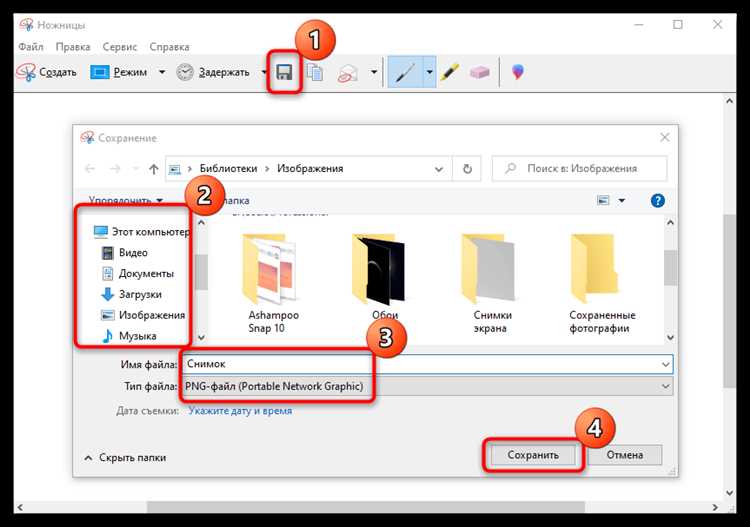Click the help question mark icon
The height and width of the screenshot is (527, 750).
point(658,200)
